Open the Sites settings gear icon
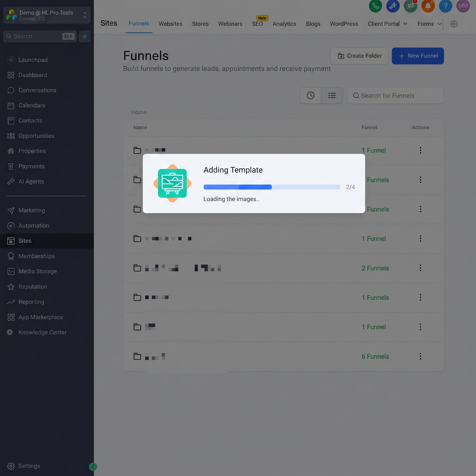Image resolution: width=476 pixels, height=476 pixels. [454, 24]
